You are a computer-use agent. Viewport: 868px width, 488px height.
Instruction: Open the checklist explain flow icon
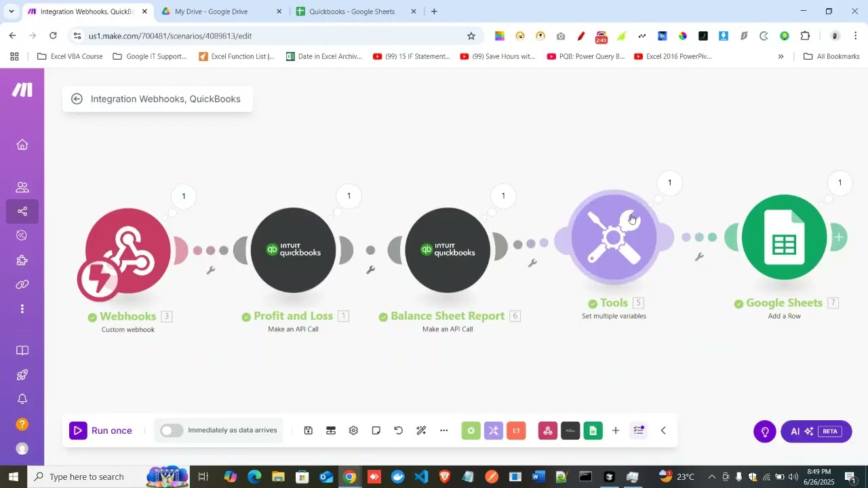tap(638, 430)
